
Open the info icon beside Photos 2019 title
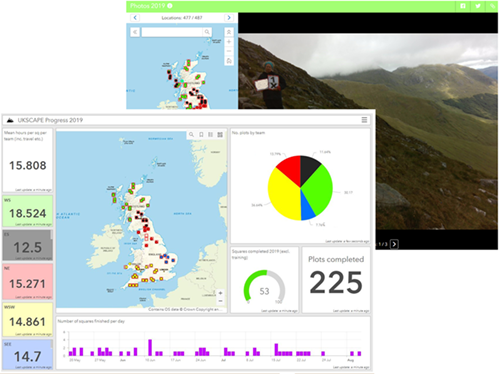pos(170,6)
